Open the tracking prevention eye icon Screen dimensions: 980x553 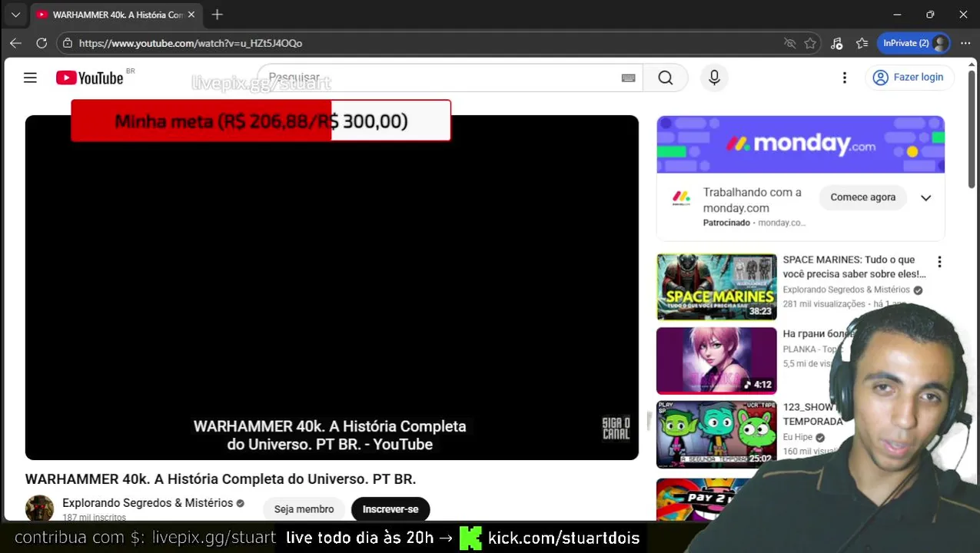click(x=789, y=43)
